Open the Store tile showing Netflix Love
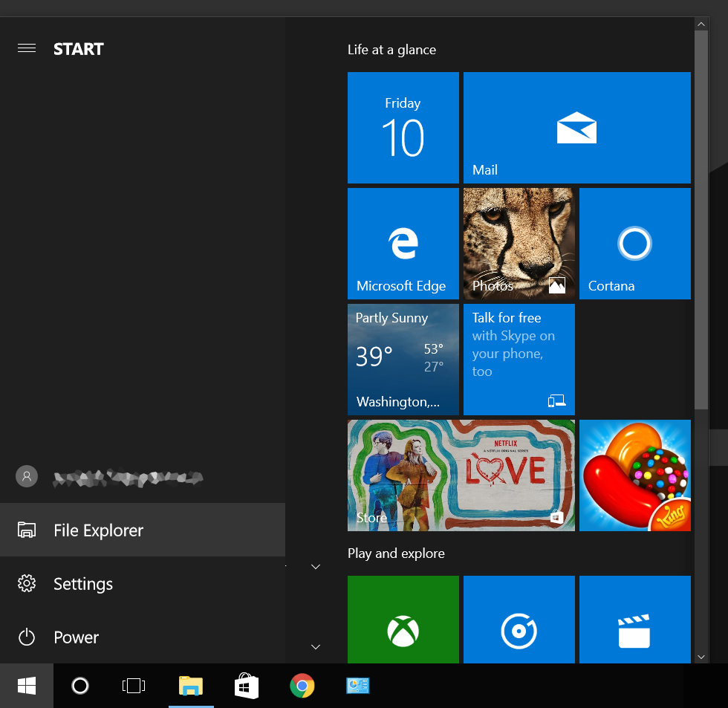 [461, 475]
